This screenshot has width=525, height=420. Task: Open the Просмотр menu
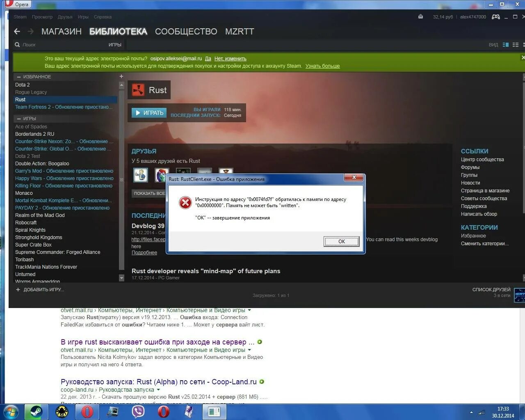pos(42,17)
